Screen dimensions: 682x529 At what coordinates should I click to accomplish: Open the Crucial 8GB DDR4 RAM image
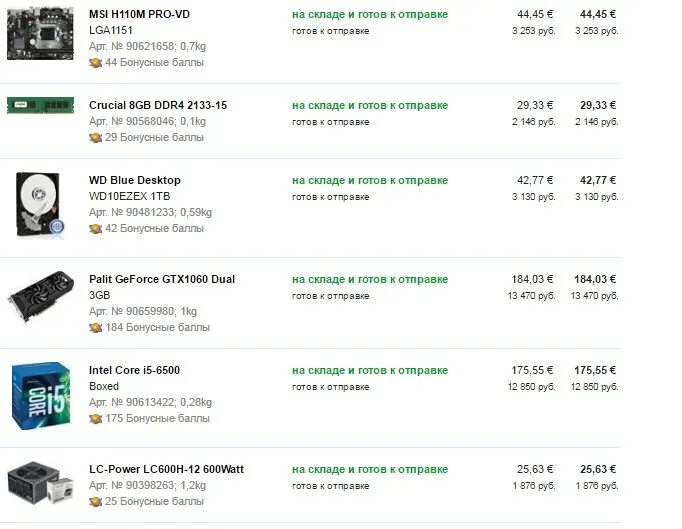[40, 105]
